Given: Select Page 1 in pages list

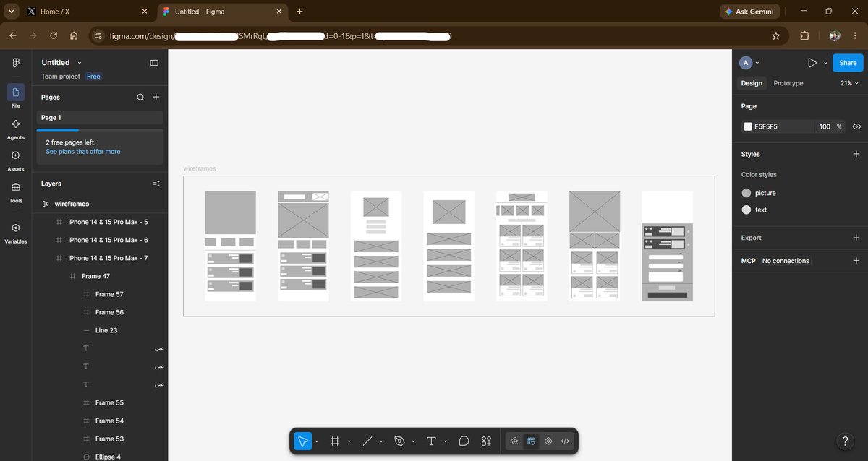Looking at the screenshot, I should [x=100, y=118].
